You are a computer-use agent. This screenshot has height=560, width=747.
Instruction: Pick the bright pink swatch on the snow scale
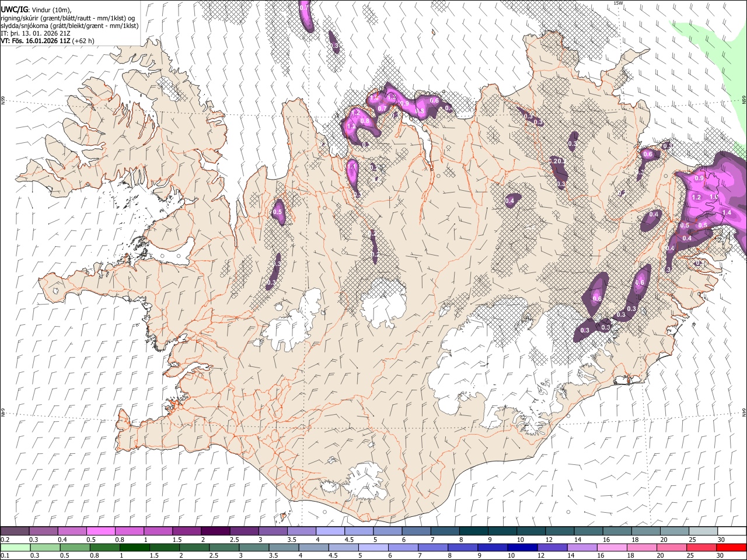(101, 531)
